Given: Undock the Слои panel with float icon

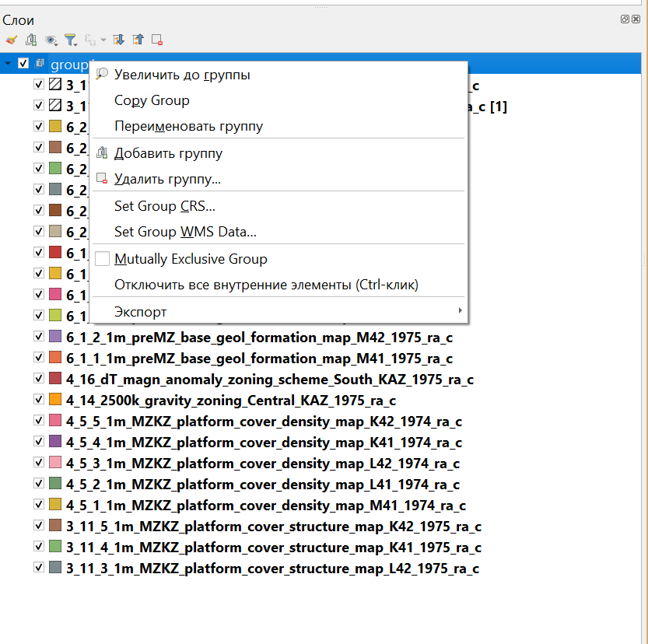Looking at the screenshot, I should pyautogui.click(x=625, y=19).
